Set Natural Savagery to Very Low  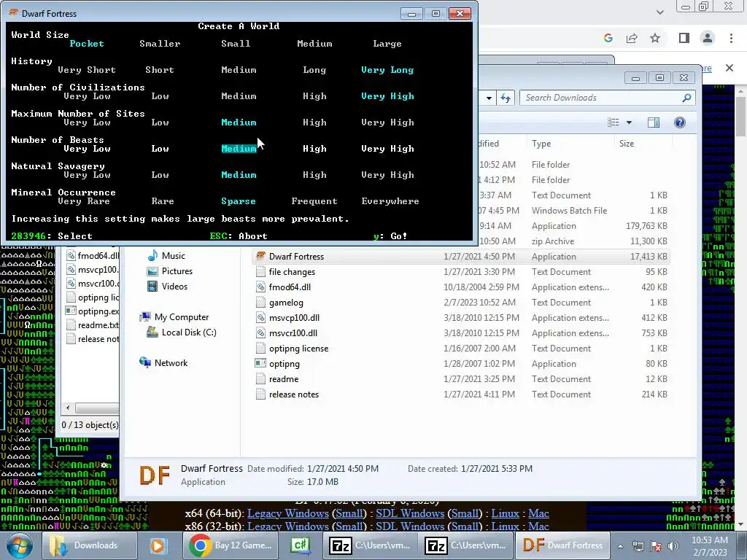tap(87, 175)
